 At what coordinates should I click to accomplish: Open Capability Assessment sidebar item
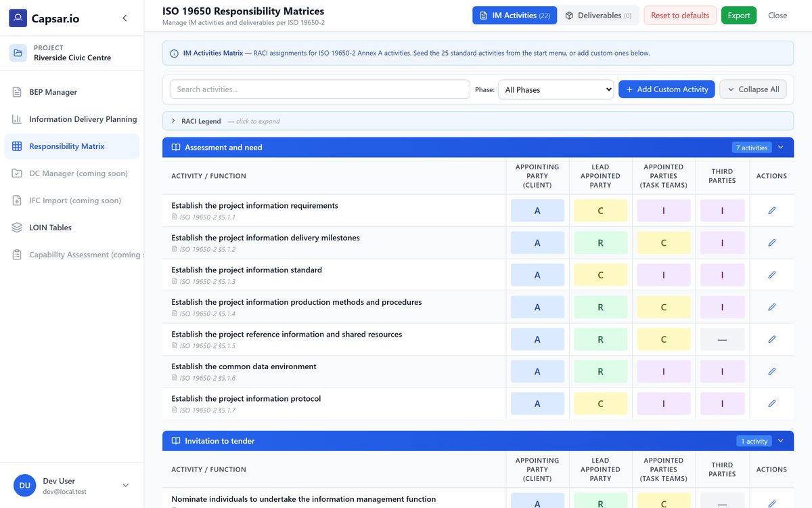click(x=72, y=255)
